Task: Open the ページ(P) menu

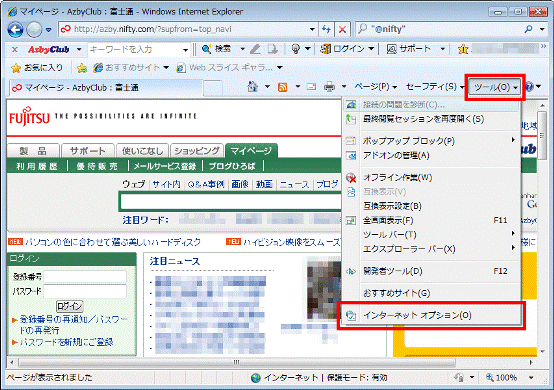Action: tap(376, 87)
